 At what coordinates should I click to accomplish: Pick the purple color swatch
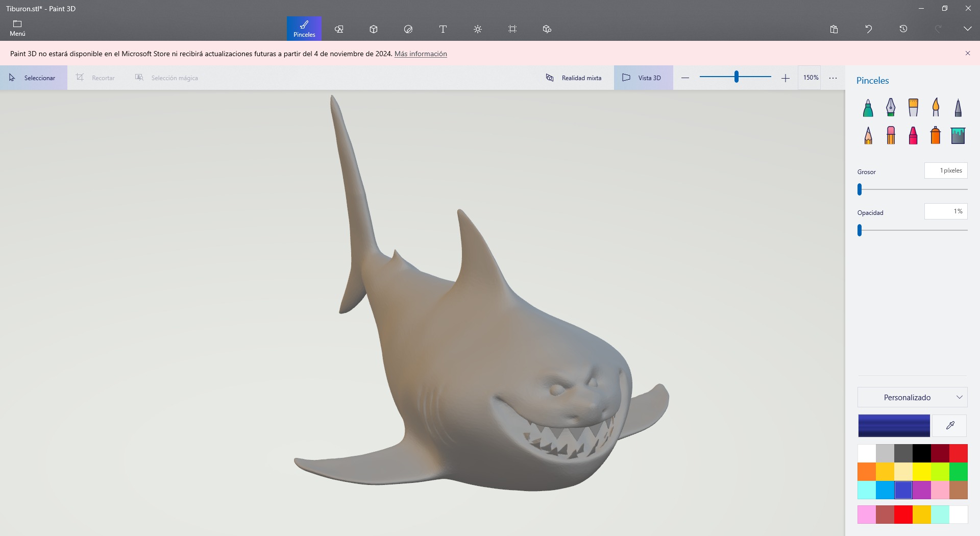pos(922,490)
